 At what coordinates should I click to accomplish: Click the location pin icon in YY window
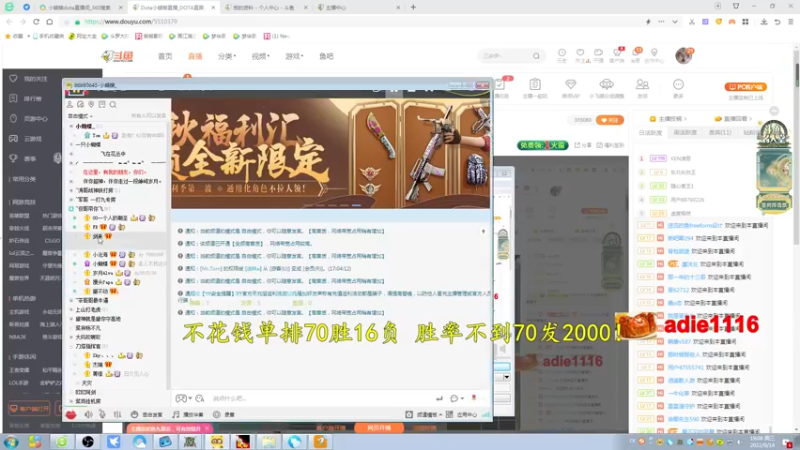(91, 104)
